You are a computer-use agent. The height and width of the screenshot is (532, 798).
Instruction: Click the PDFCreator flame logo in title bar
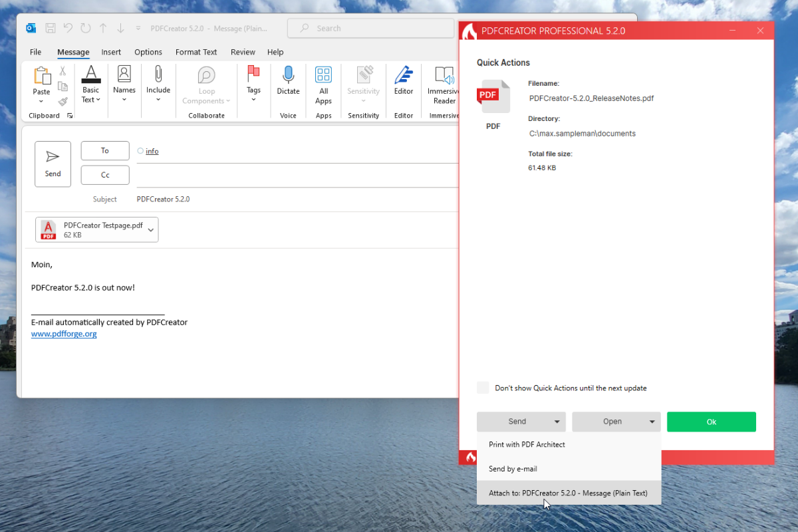469,31
